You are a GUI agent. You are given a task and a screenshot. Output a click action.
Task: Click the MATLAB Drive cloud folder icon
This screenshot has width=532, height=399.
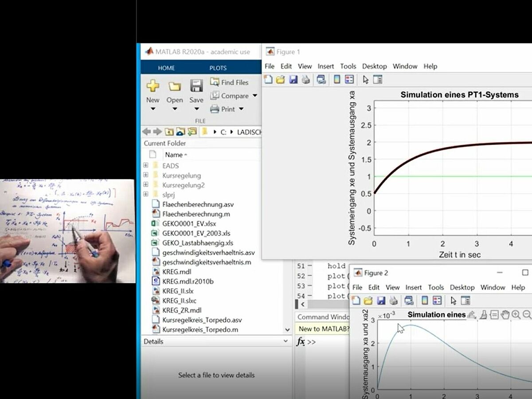[180, 132]
